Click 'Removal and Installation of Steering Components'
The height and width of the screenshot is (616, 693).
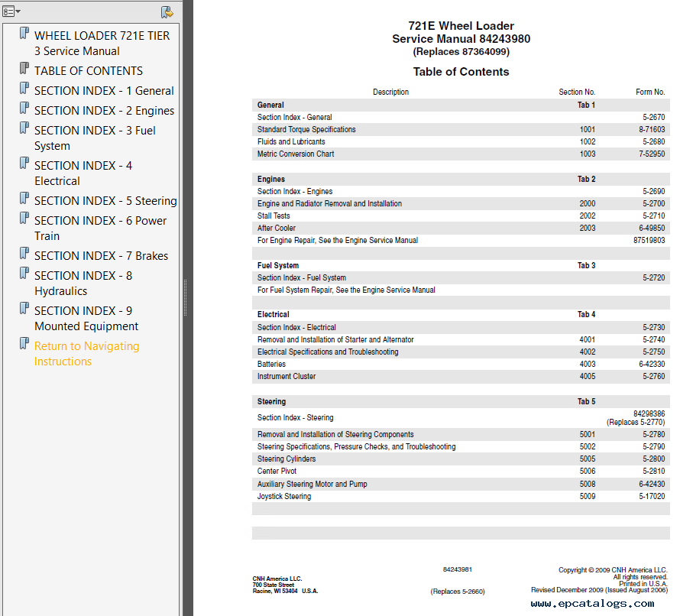[x=335, y=434]
